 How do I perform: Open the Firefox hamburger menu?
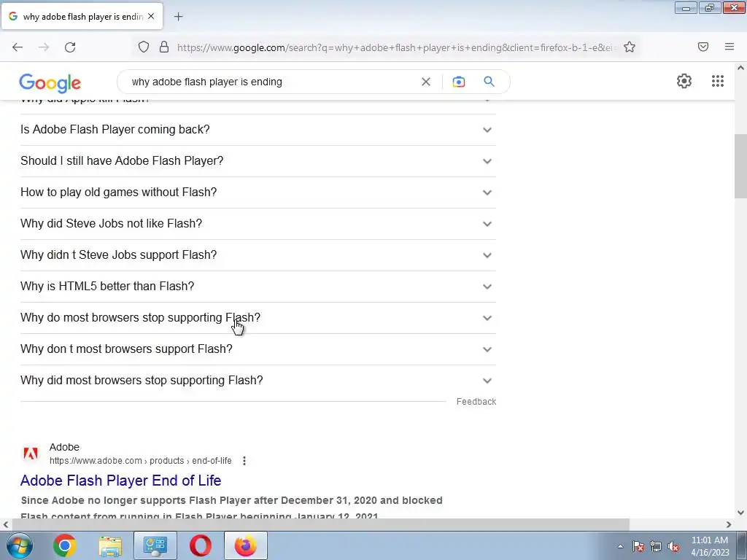tap(729, 47)
